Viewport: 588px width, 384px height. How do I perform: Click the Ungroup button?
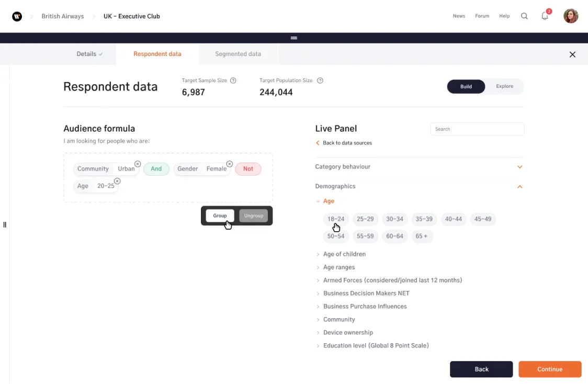pos(254,216)
